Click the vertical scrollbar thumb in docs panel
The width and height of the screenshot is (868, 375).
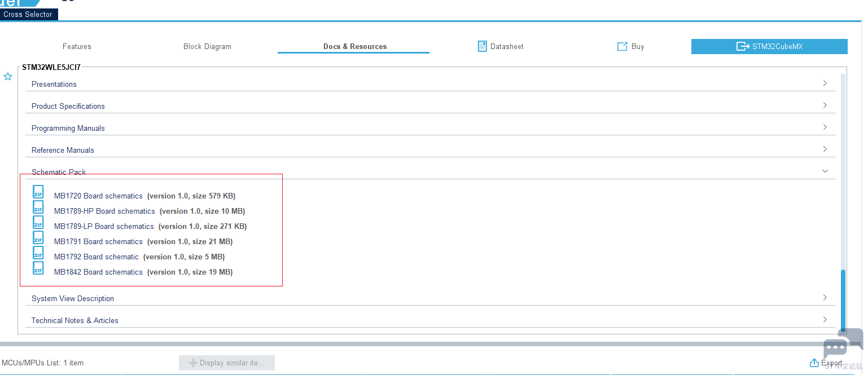point(843,300)
